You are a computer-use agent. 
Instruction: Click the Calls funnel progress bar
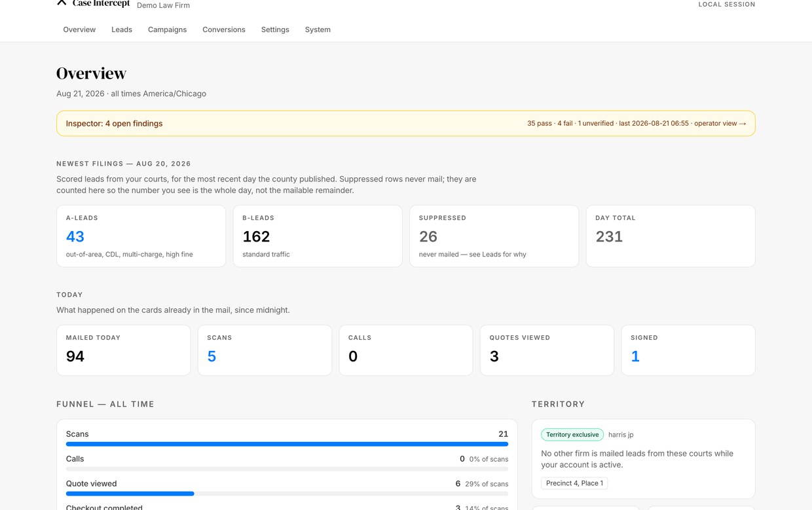point(287,469)
